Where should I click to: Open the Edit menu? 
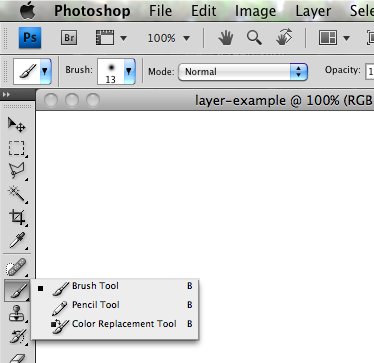click(x=204, y=11)
